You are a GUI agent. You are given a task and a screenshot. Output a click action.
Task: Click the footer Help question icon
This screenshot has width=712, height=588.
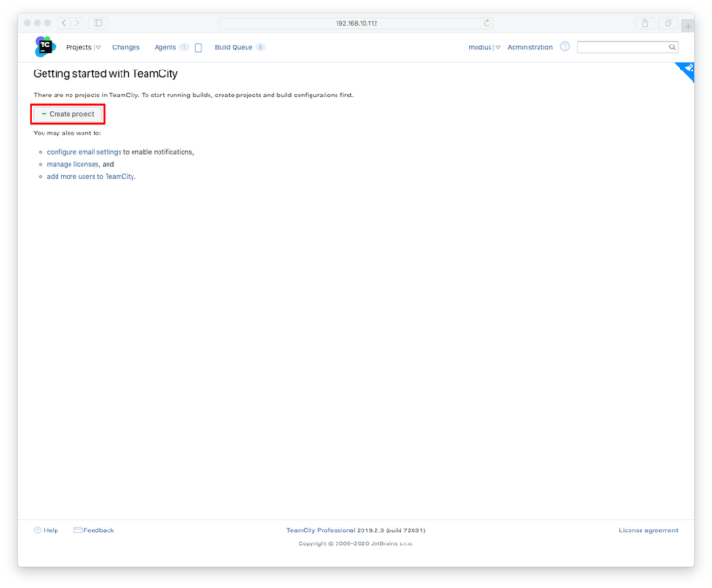38,530
